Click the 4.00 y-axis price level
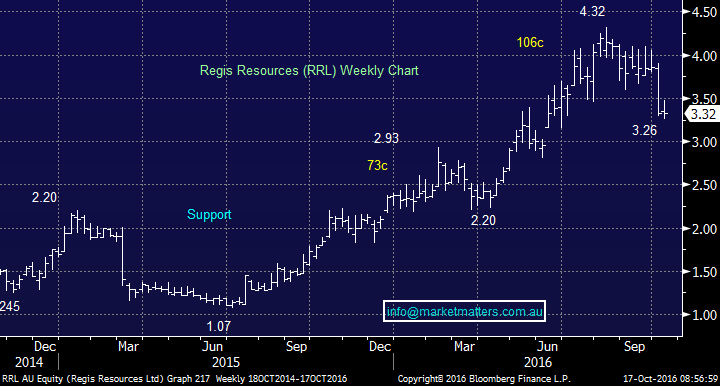720x386 pixels. (x=704, y=56)
